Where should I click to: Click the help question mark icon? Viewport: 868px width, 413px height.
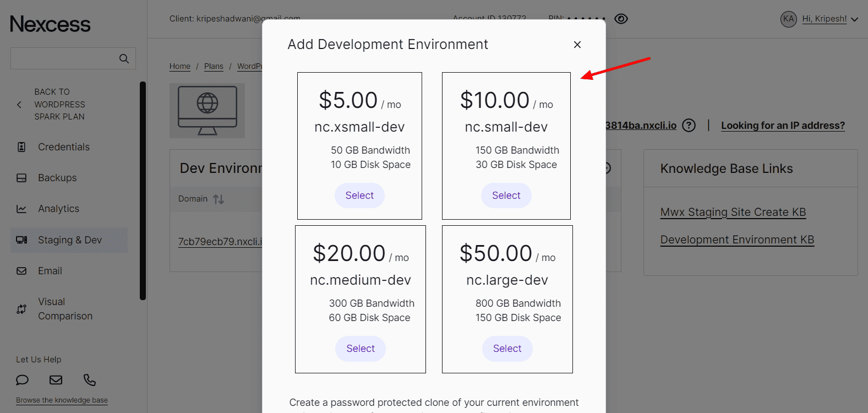[689, 126]
